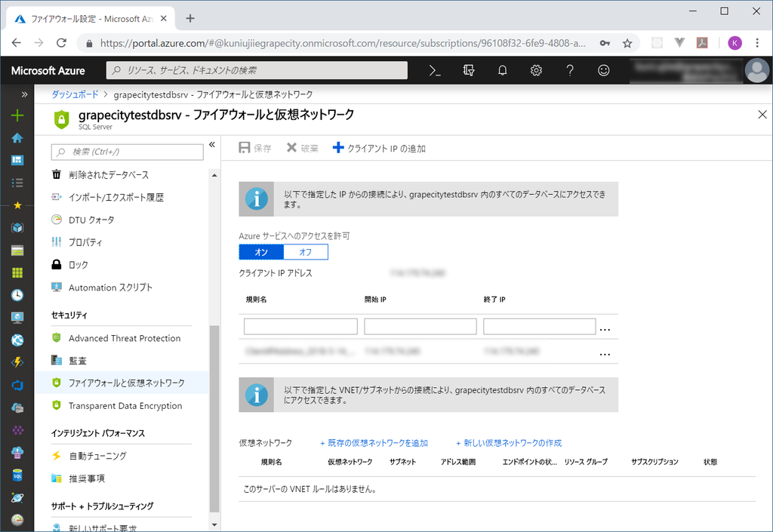Screen dimensions: 773x532
Task: Open ellipsis menu for existing client rule
Action: click(605, 354)
